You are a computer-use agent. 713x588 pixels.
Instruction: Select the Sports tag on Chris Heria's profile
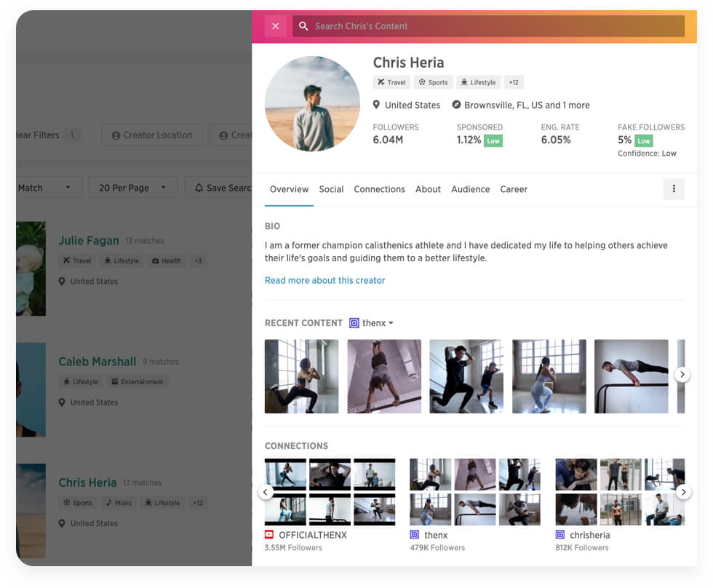pyautogui.click(x=433, y=82)
